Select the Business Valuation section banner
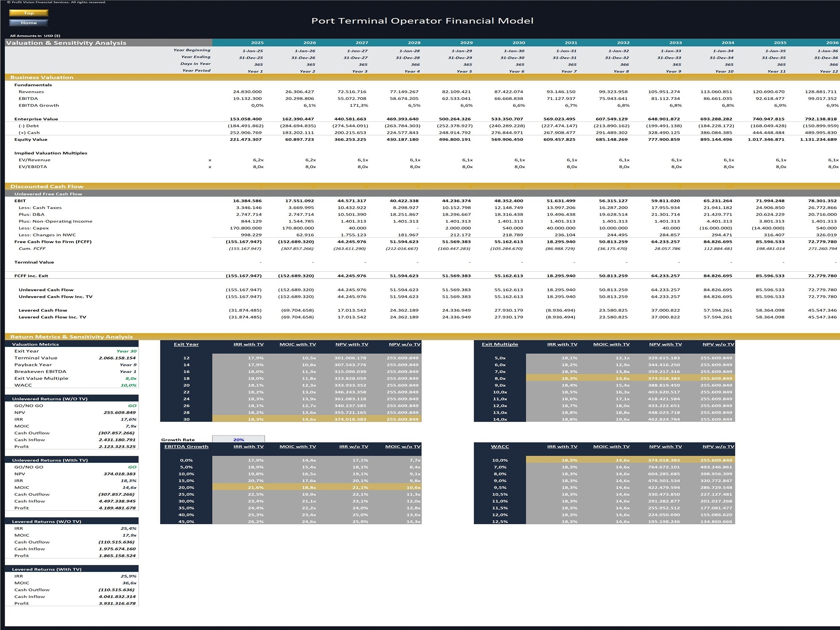Image resolution: width=840 pixels, height=630 pixels. (x=42, y=77)
